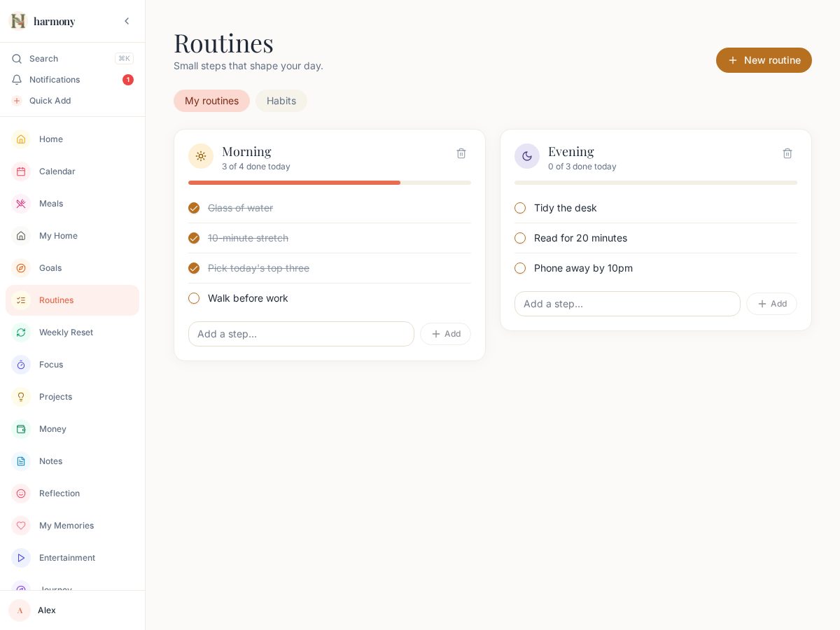
Task: Click the Evening routine trash icon
Action: (x=787, y=153)
